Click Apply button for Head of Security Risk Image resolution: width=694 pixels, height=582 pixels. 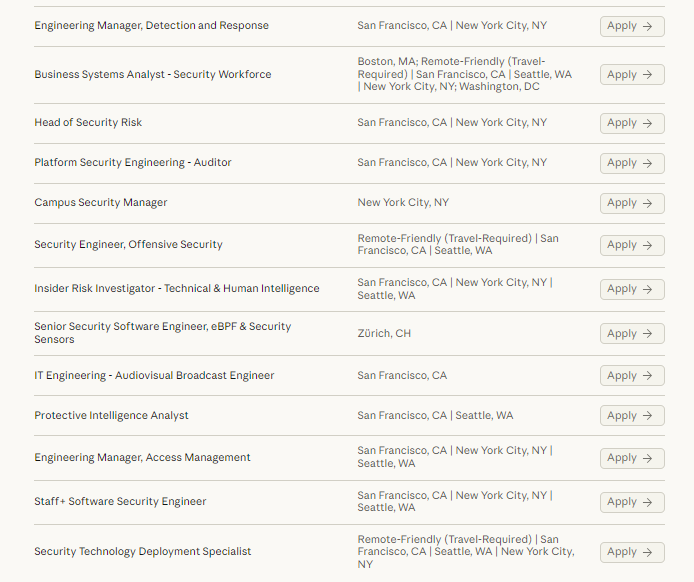[631, 123]
